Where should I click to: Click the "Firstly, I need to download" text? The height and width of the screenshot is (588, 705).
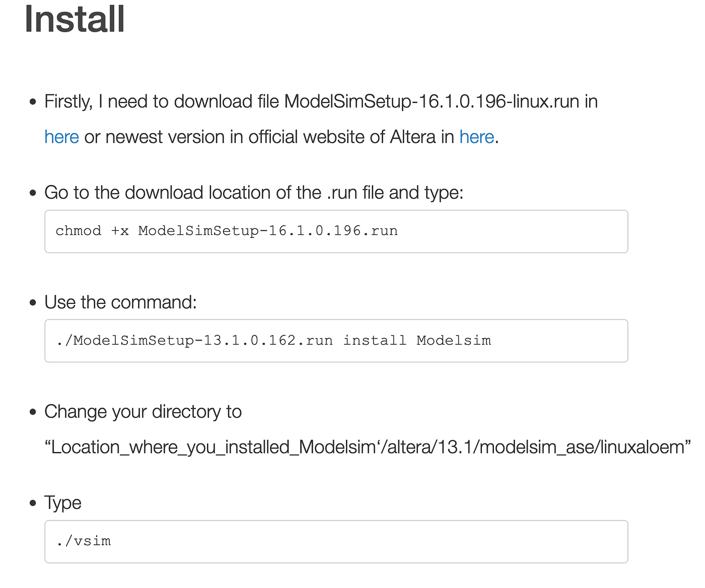(161, 102)
